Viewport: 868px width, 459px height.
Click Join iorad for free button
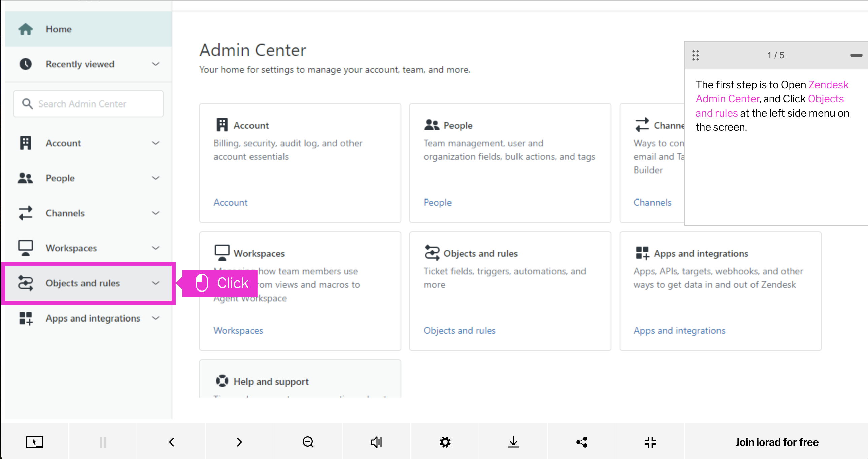tap(776, 442)
